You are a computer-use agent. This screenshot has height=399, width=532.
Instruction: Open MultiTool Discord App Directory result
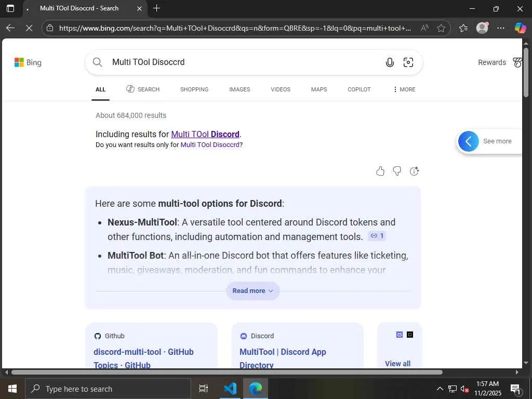283,358
